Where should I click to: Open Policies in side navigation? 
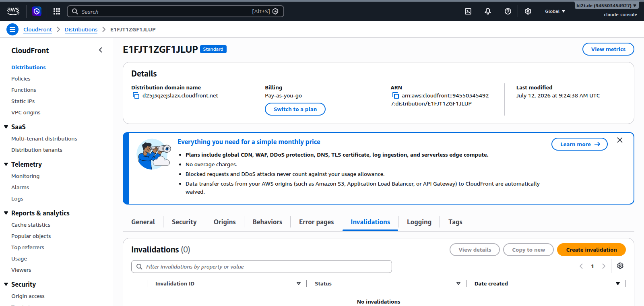click(21, 79)
